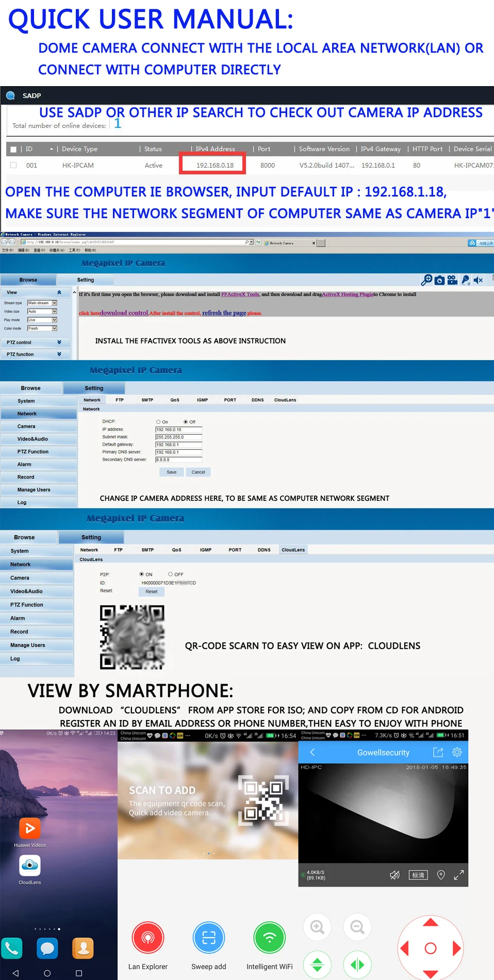Save the network settings

pyautogui.click(x=172, y=472)
